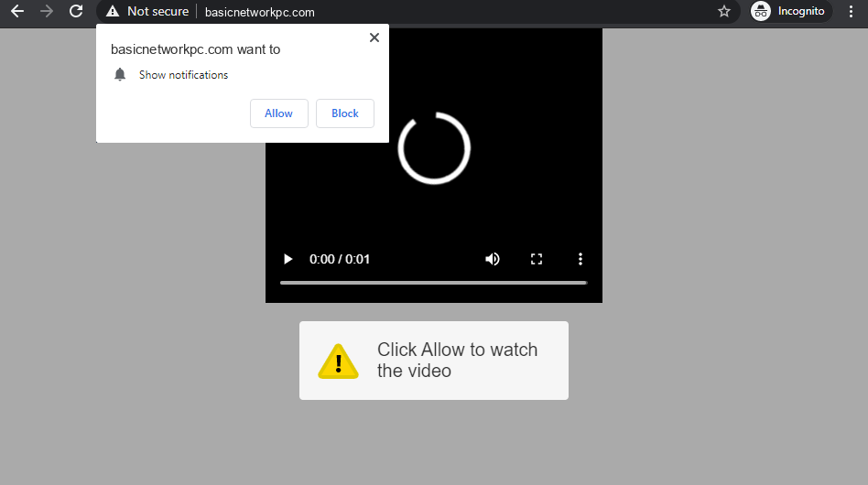
Task: Click the Not secure warning icon
Action: [113, 12]
